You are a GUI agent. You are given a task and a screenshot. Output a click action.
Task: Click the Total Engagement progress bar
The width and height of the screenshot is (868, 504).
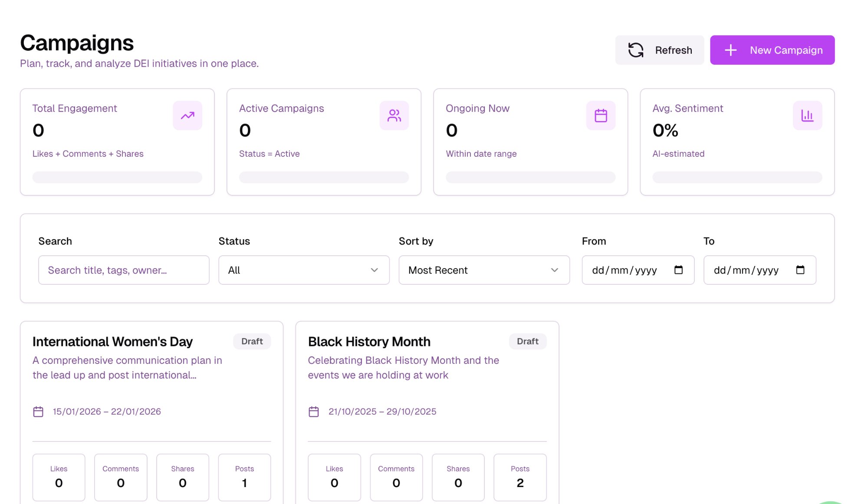click(x=117, y=177)
